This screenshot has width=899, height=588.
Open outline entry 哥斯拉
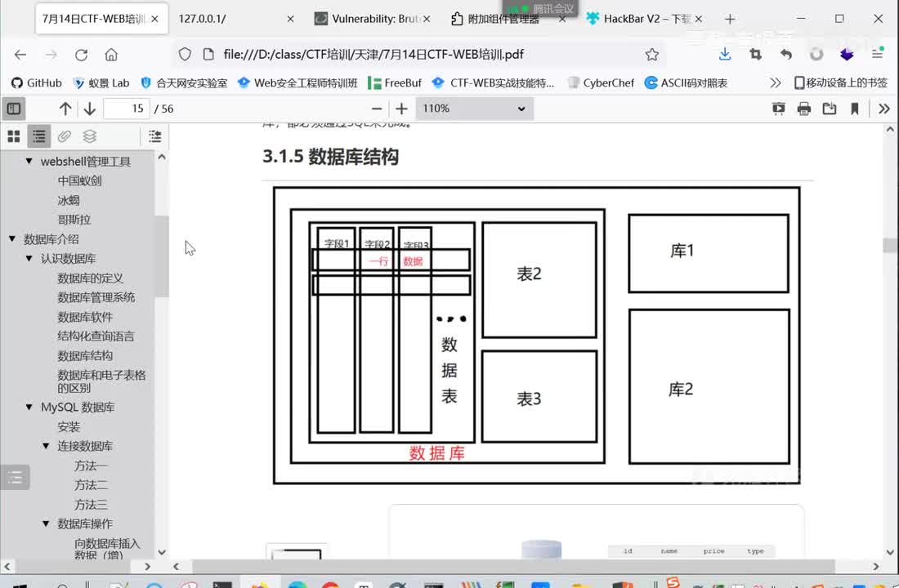[74, 220]
